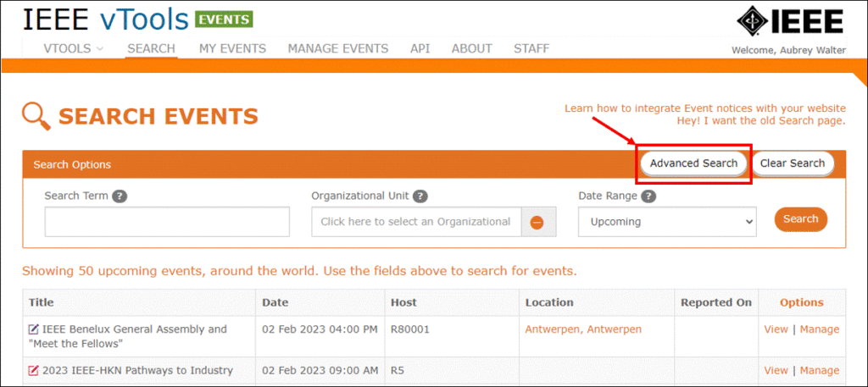Click the 'Search Options' panel heading
Screen dimensions: 868x387
point(72,165)
